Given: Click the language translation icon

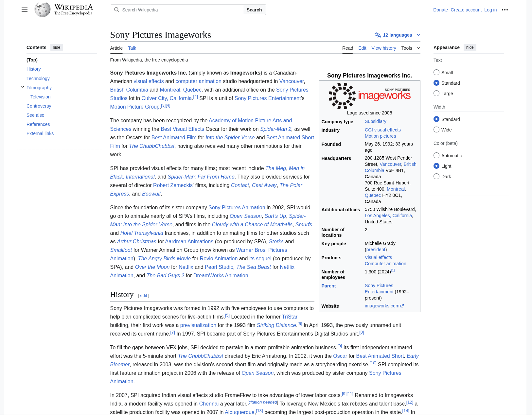Looking at the screenshot, I should (x=378, y=35).
